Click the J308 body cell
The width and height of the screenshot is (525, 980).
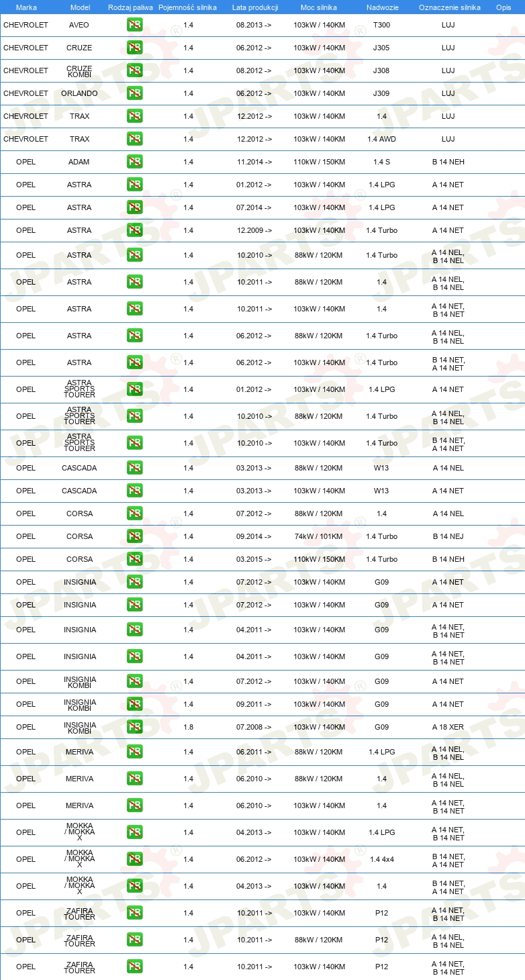[381, 71]
